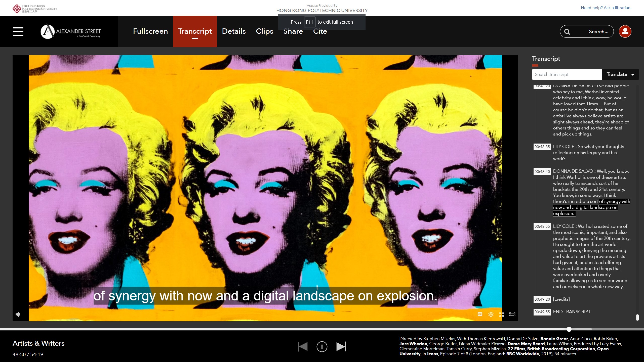Click the '[credits]' transcript line
Screen dimensions: 644x362
pyautogui.click(x=561, y=299)
